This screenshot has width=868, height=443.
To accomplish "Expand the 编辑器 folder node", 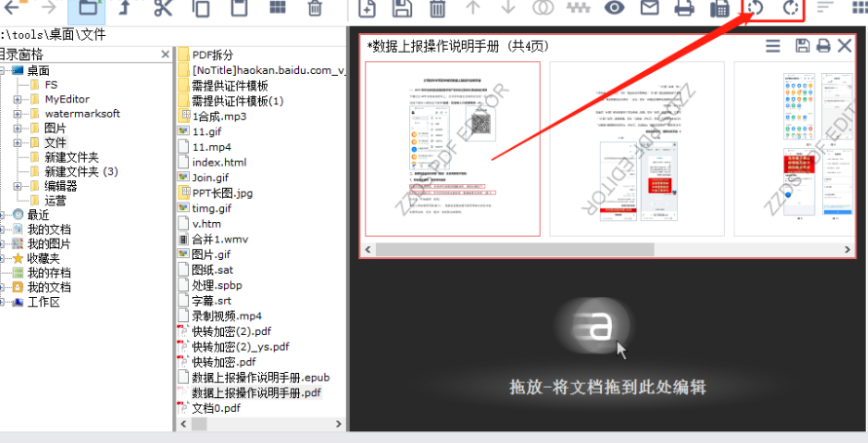I will point(18,186).
